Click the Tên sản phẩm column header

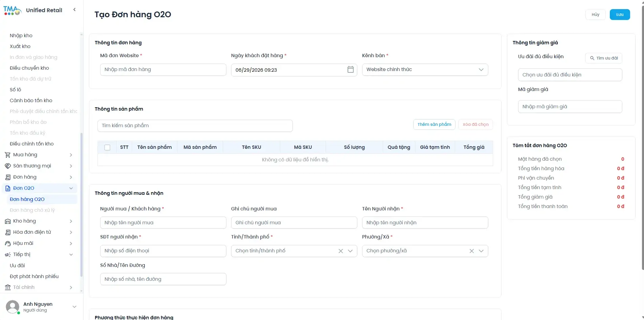pyautogui.click(x=155, y=147)
